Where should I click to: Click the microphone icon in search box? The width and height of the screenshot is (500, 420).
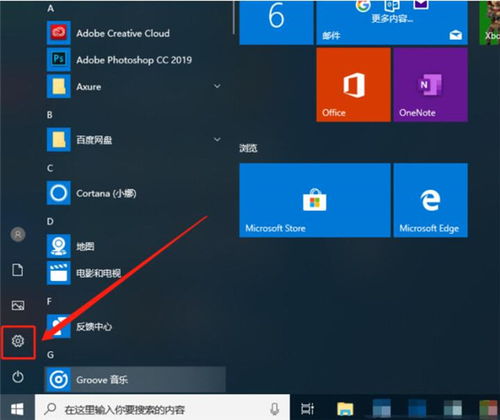(x=274, y=409)
